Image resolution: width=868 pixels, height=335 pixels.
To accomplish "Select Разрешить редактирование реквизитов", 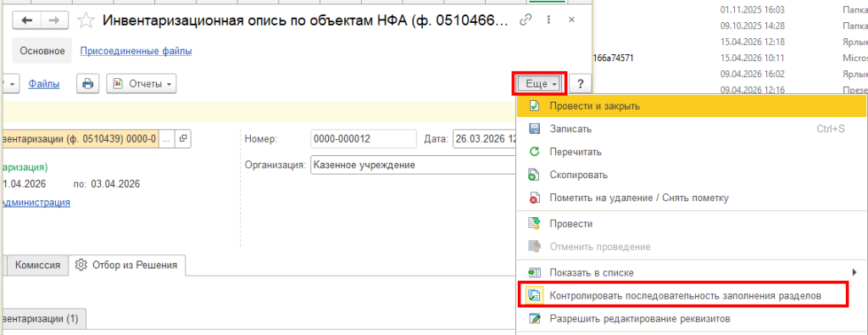I will coord(692,319).
